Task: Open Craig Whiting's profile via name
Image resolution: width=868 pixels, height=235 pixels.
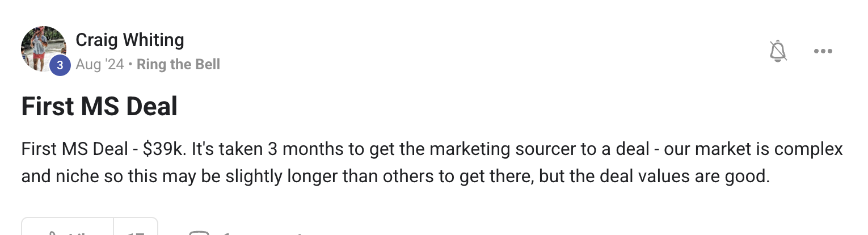Action: pyautogui.click(x=129, y=40)
